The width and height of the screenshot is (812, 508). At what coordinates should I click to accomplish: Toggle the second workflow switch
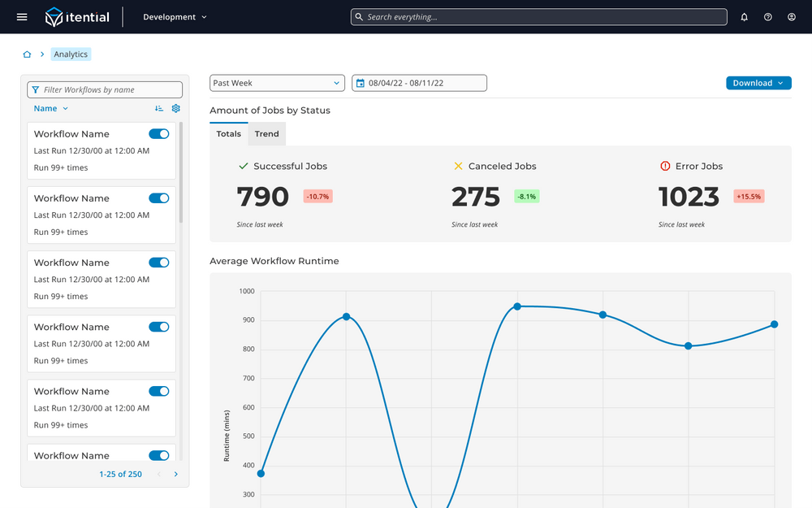coord(159,198)
